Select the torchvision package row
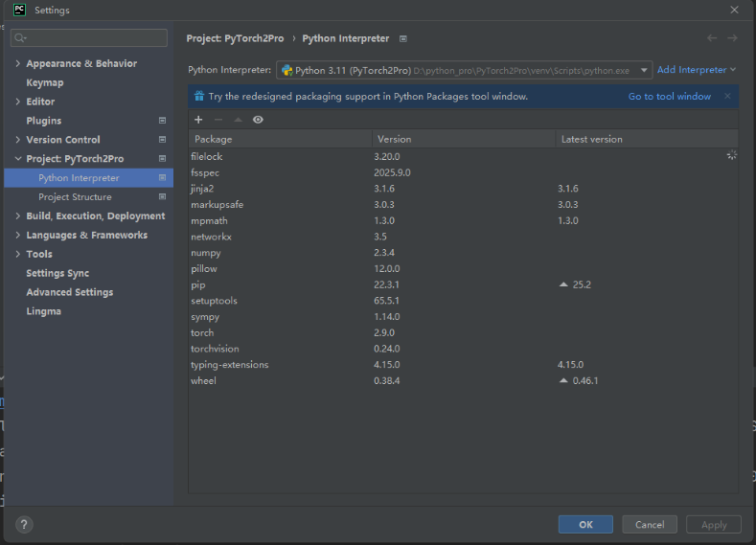Screen dimensions: 756x545 tap(463, 349)
